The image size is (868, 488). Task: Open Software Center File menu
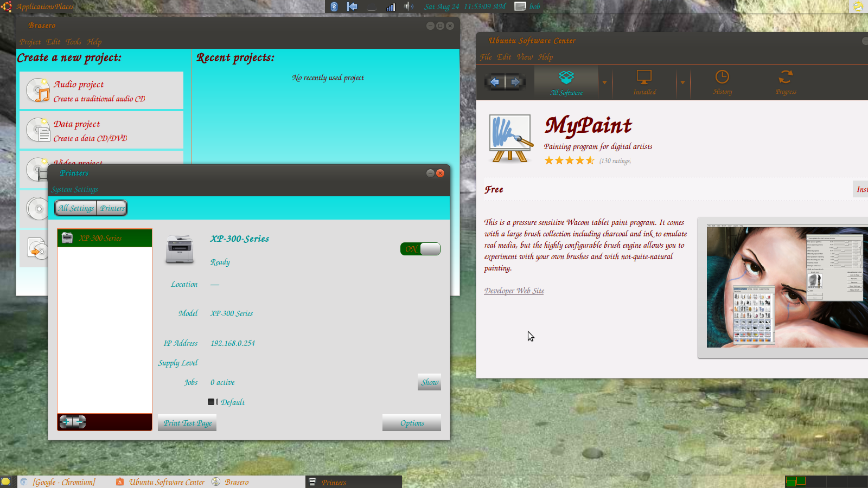click(486, 57)
